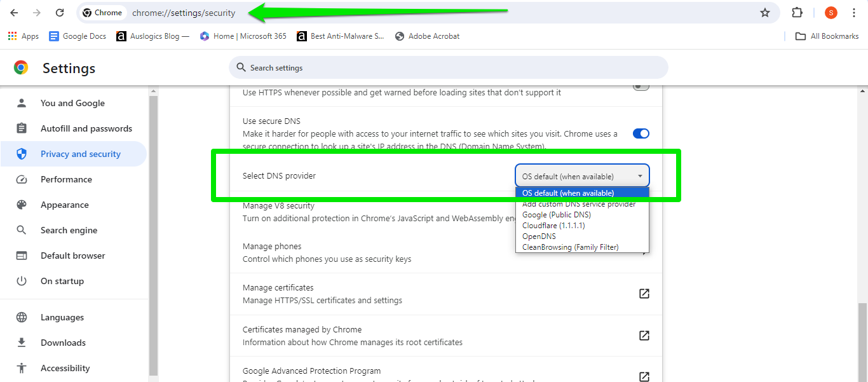Image resolution: width=868 pixels, height=382 pixels.
Task: Choose OpenDNS option
Action: click(582, 236)
